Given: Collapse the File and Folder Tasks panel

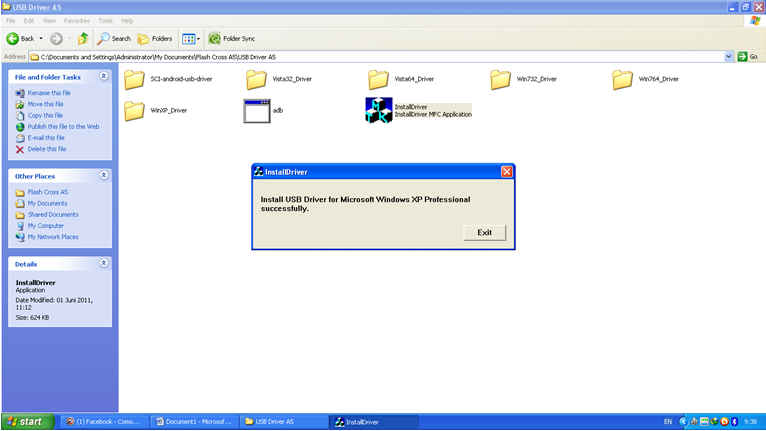Looking at the screenshot, I should (x=104, y=76).
